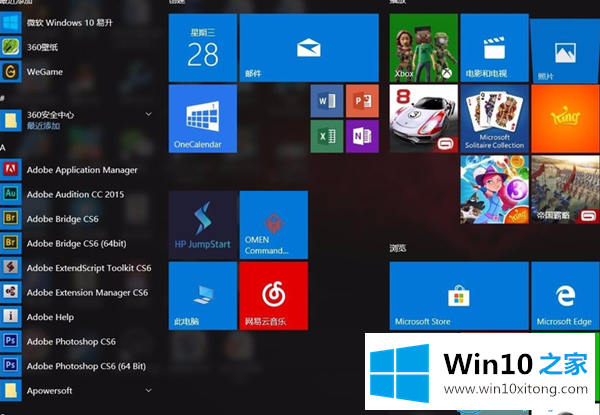Launch the 帝国霸略 game tile
Screen dimensions: 600x415
click(x=566, y=189)
